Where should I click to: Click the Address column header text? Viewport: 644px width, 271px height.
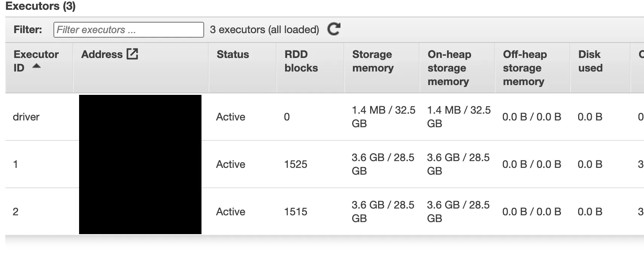[x=102, y=55]
